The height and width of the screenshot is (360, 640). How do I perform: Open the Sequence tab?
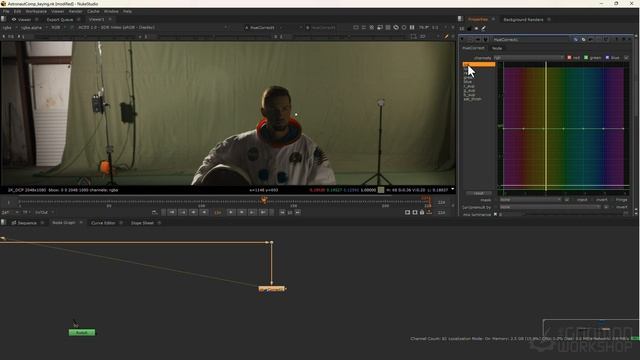coord(27,222)
